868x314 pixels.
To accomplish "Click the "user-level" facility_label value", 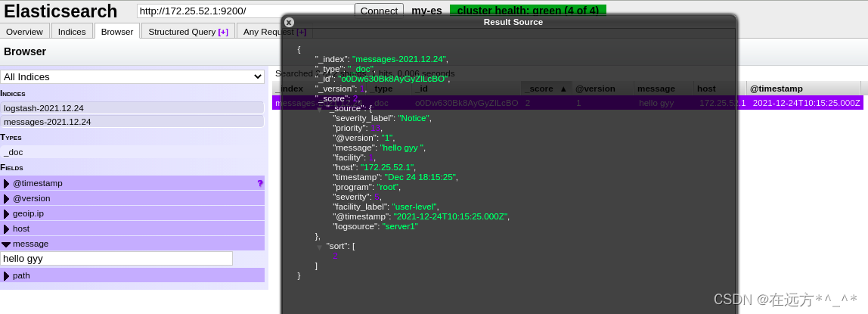I will coord(415,207).
